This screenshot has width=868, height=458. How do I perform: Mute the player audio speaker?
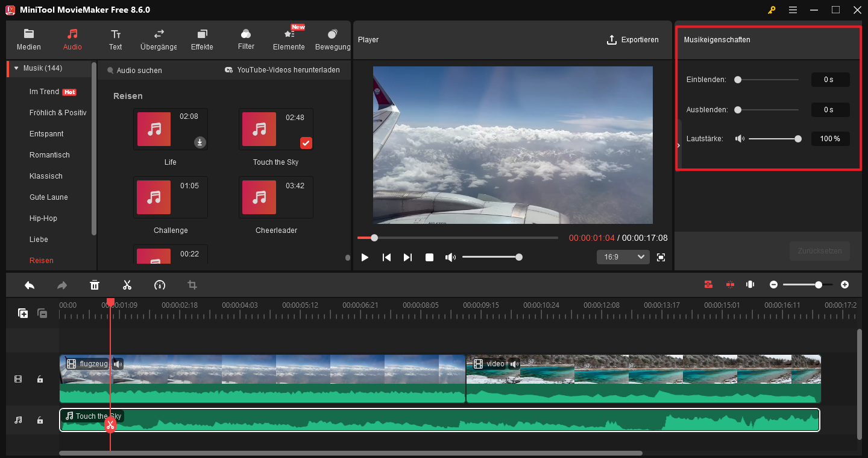pos(450,257)
